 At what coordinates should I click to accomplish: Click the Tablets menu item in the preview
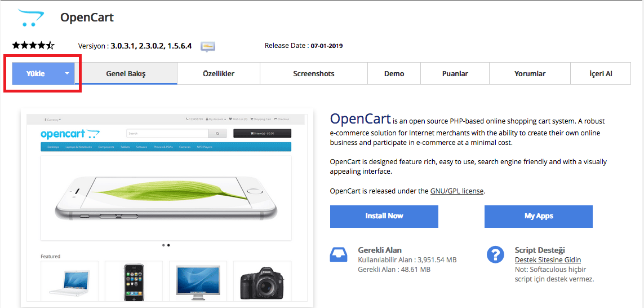click(125, 147)
